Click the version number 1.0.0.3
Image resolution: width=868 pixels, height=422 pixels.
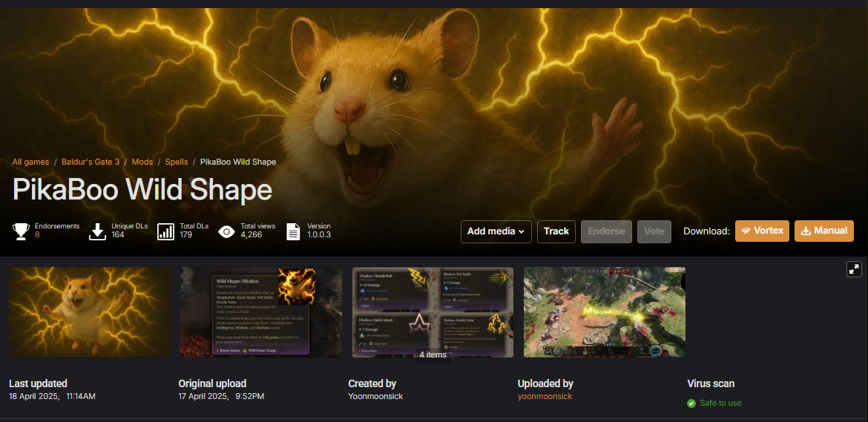[320, 234]
